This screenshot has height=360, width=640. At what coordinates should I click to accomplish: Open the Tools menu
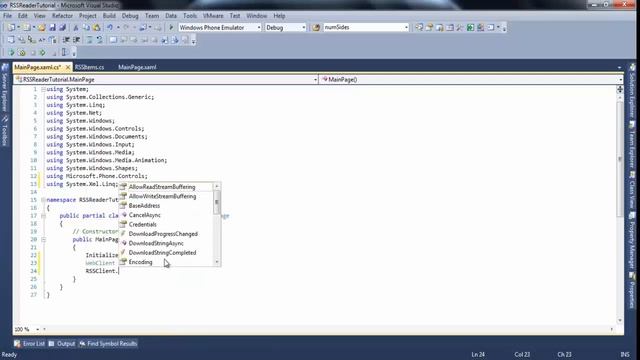point(190,16)
